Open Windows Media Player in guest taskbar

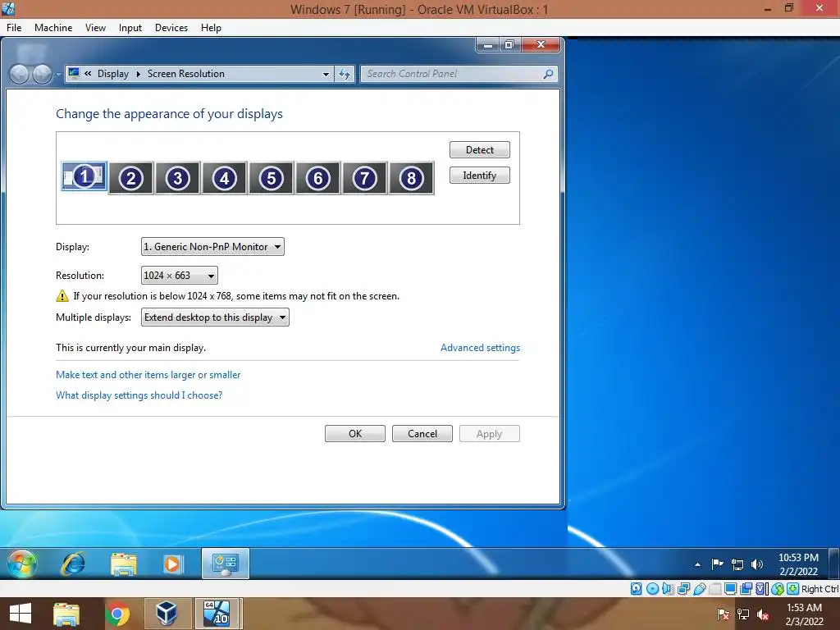172,564
